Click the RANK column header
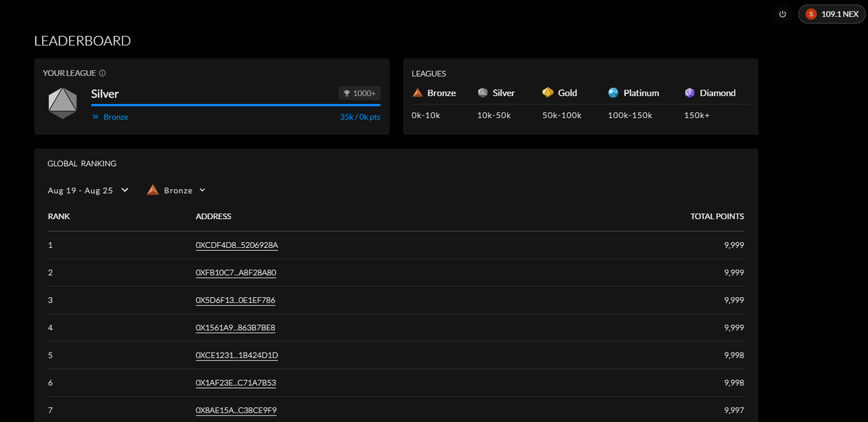 coord(59,216)
